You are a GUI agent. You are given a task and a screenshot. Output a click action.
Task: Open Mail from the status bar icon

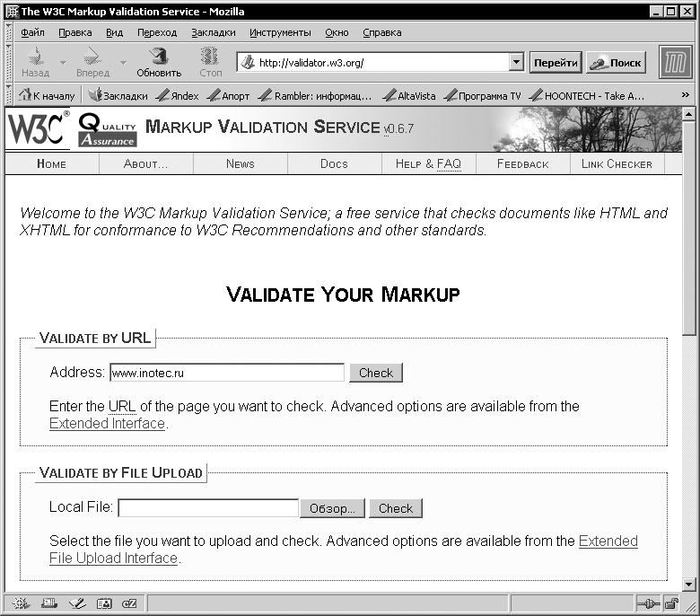point(49,603)
